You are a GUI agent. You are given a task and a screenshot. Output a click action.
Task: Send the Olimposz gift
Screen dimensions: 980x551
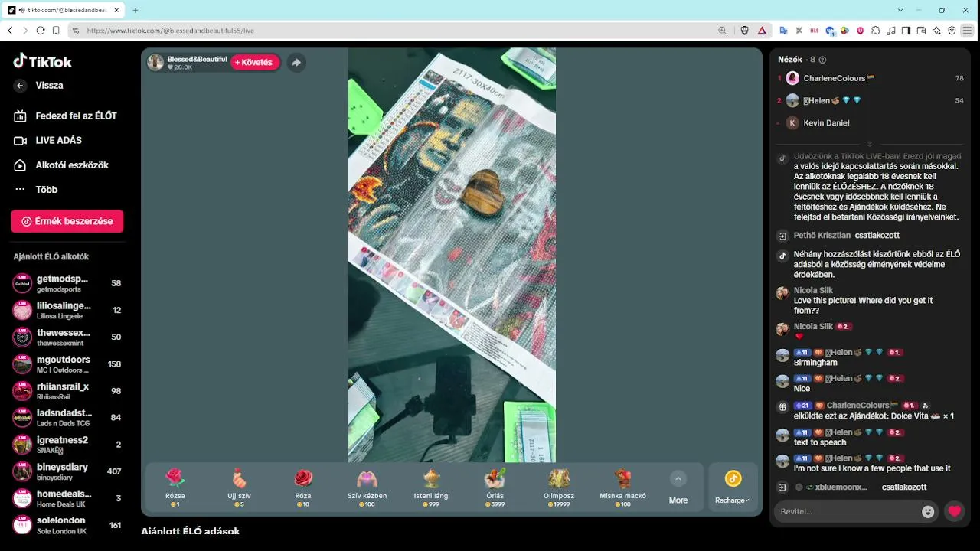[558, 488]
